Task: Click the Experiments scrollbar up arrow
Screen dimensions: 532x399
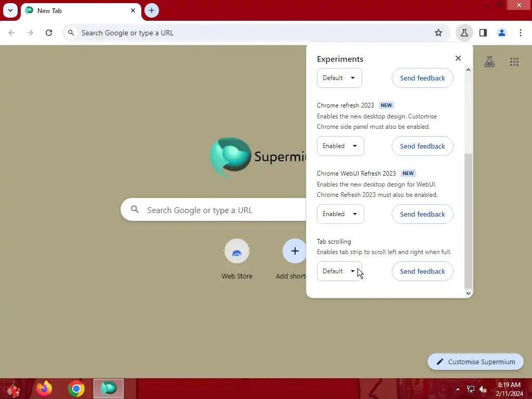Action: (468, 70)
